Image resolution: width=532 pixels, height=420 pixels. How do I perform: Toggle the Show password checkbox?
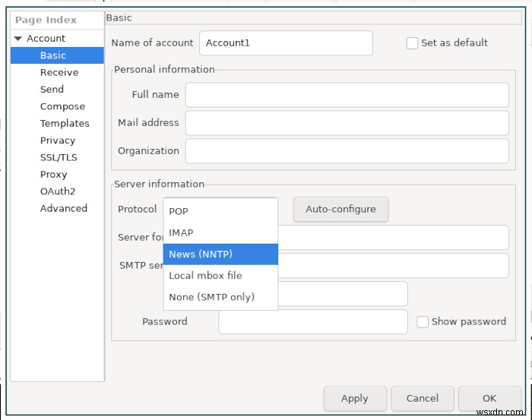[x=423, y=322]
